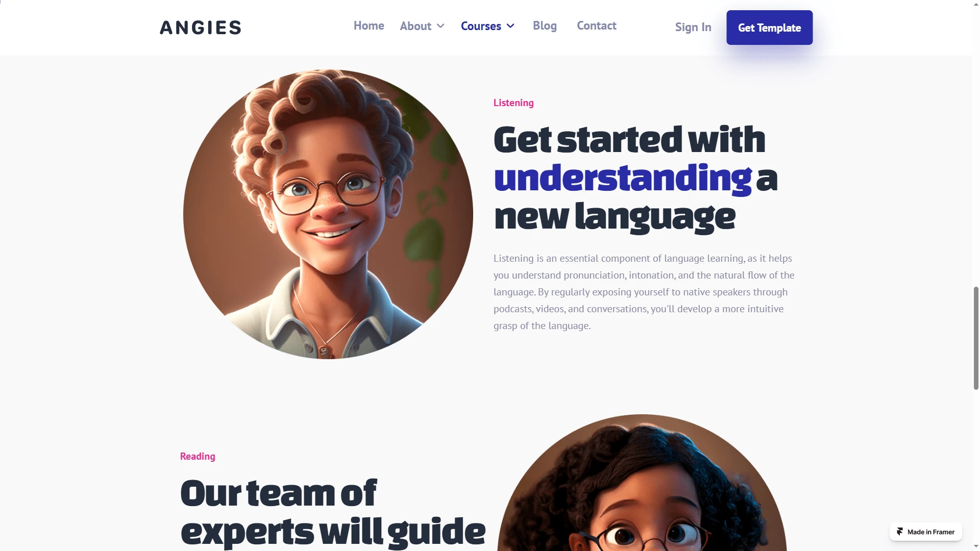
Task: Click the highlighted word understanding
Action: (623, 178)
